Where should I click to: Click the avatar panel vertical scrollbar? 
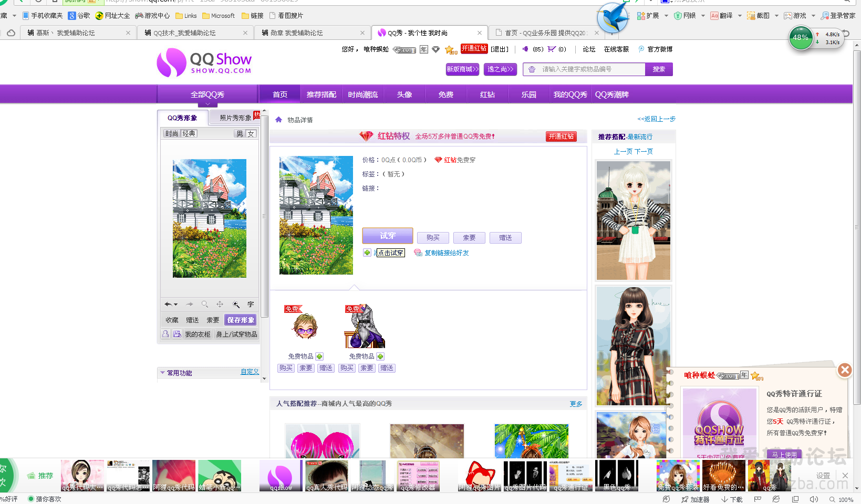point(264,216)
